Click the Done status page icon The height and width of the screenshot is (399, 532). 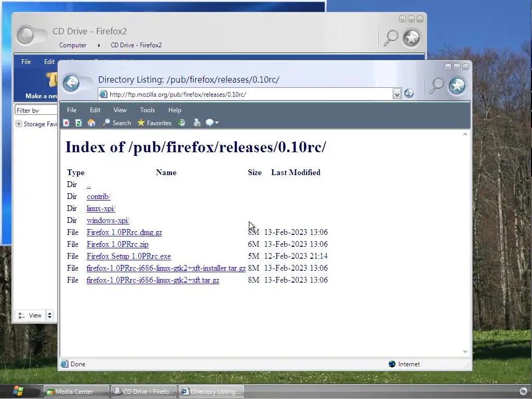click(x=64, y=364)
